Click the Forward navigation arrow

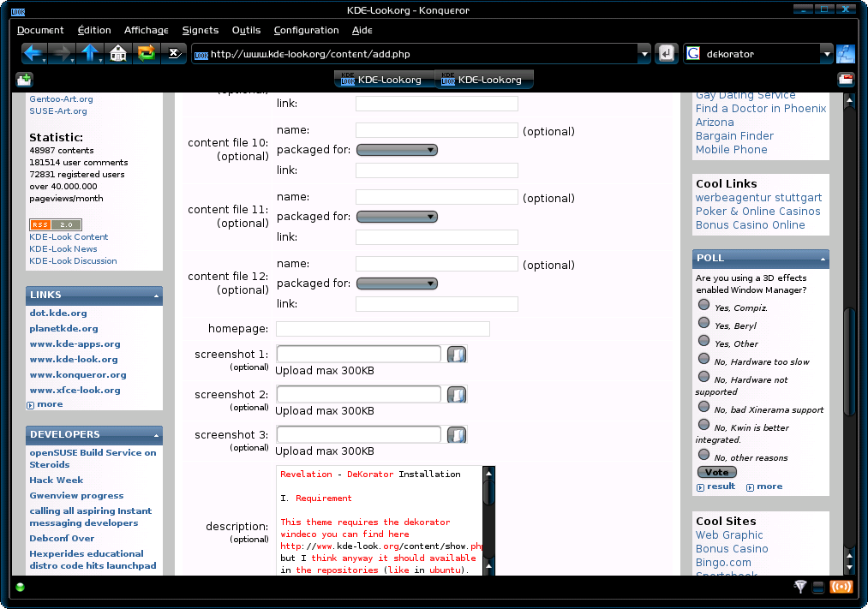click(x=60, y=54)
